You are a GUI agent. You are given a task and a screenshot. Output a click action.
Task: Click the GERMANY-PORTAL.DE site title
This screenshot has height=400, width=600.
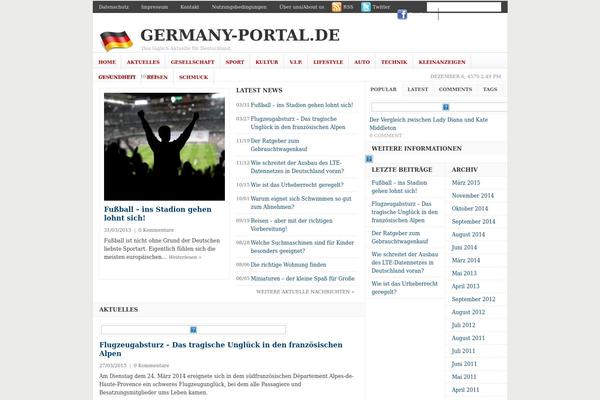[240, 35]
